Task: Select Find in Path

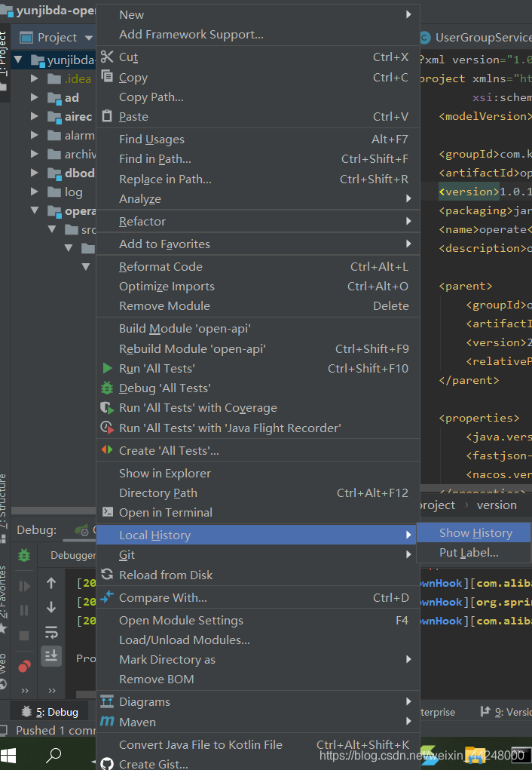Action: pyautogui.click(x=258, y=158)
